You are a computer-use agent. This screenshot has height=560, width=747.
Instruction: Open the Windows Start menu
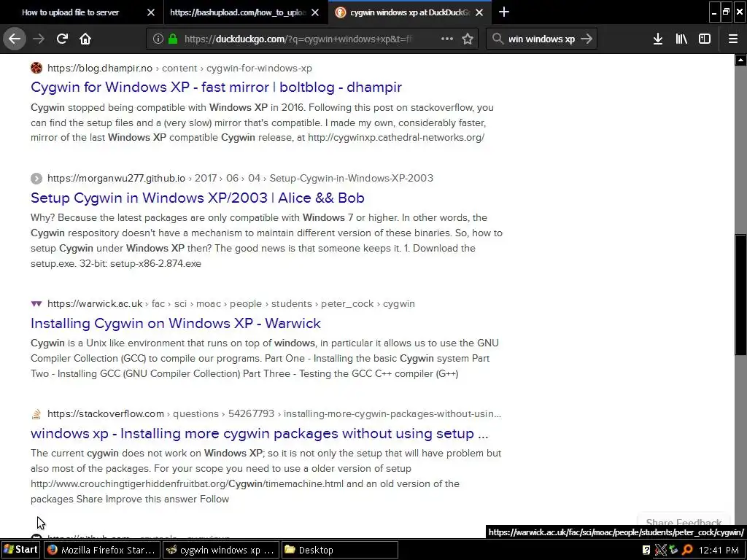point(21,550)
